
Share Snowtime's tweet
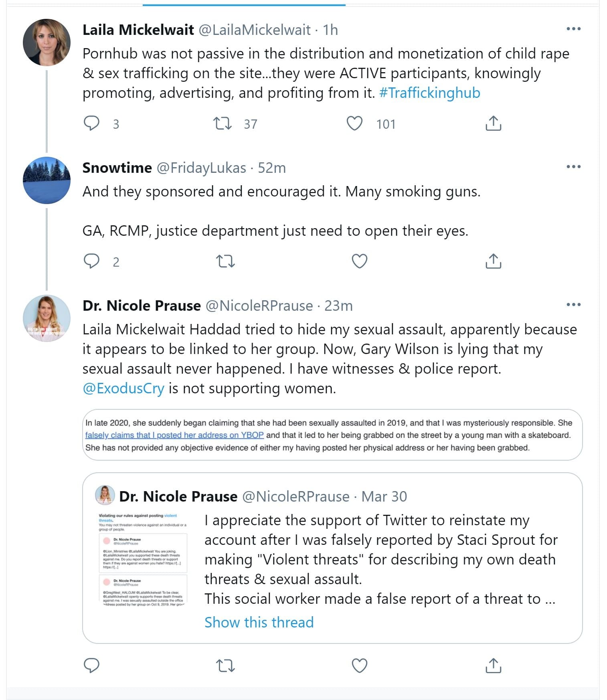click(493, 261)
